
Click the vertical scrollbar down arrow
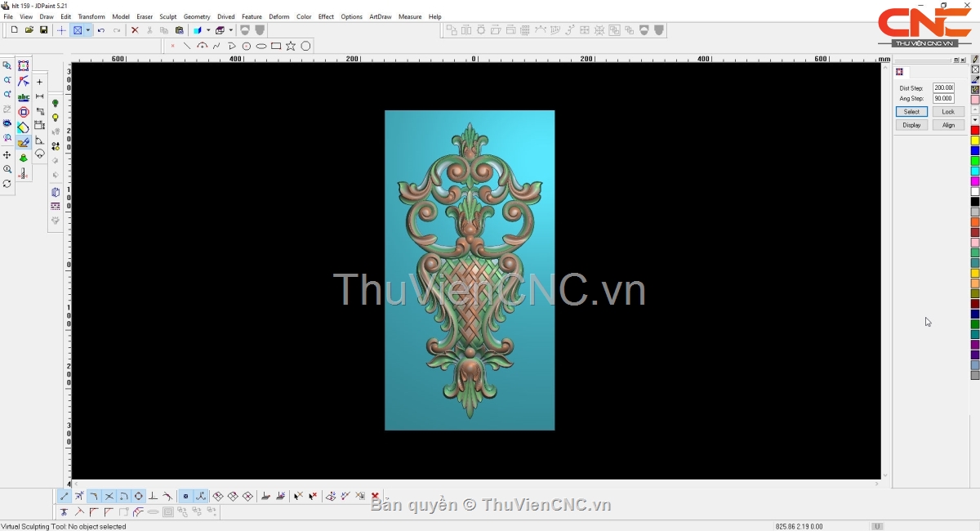[x=885, y=475]
